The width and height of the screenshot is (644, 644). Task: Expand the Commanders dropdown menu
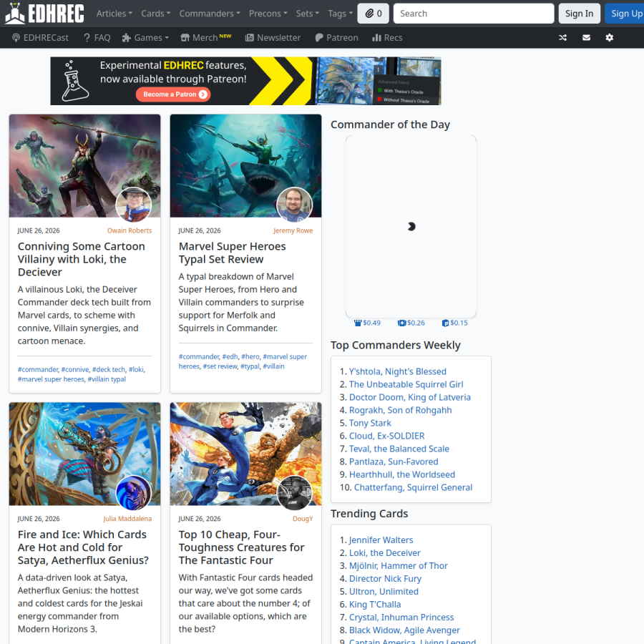coord(210,14)
